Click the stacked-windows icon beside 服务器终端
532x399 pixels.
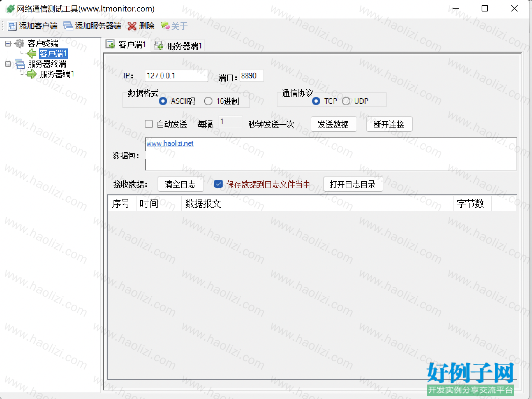(x=20, y=64)
